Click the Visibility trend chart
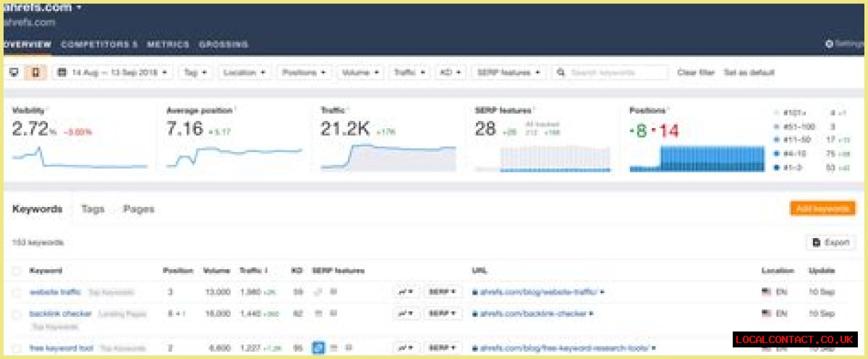The image size is (868, 359). [80, 157]
